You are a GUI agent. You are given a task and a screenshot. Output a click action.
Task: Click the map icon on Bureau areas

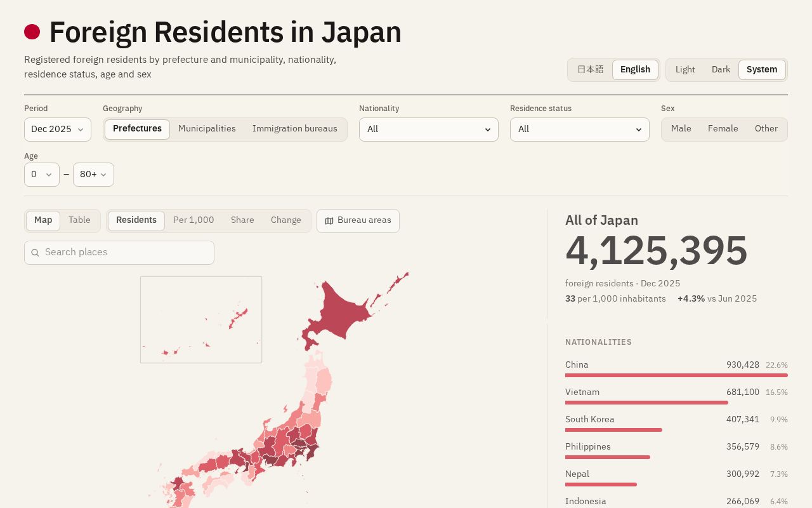[329, 221]
